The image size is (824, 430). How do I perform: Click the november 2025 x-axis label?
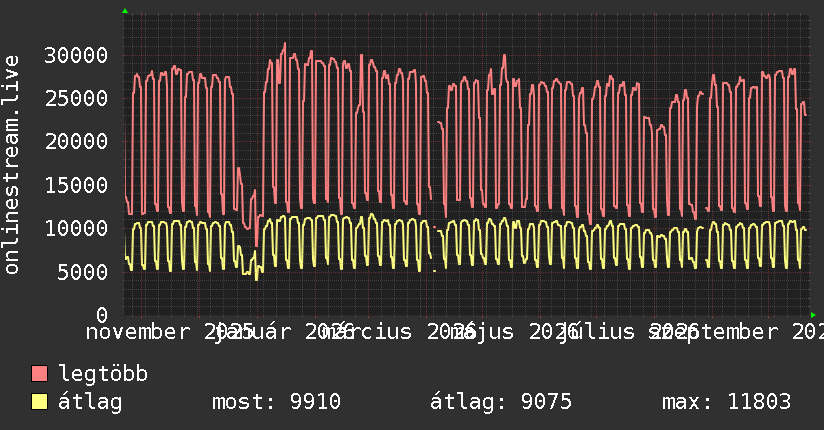pyautogui.click(x=170, y=332)
